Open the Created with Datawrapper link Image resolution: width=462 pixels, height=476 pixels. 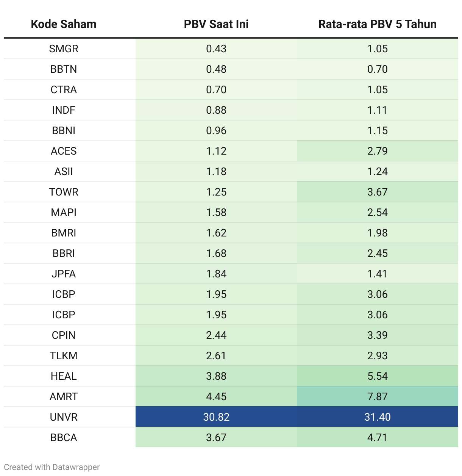tap(52, 467)
